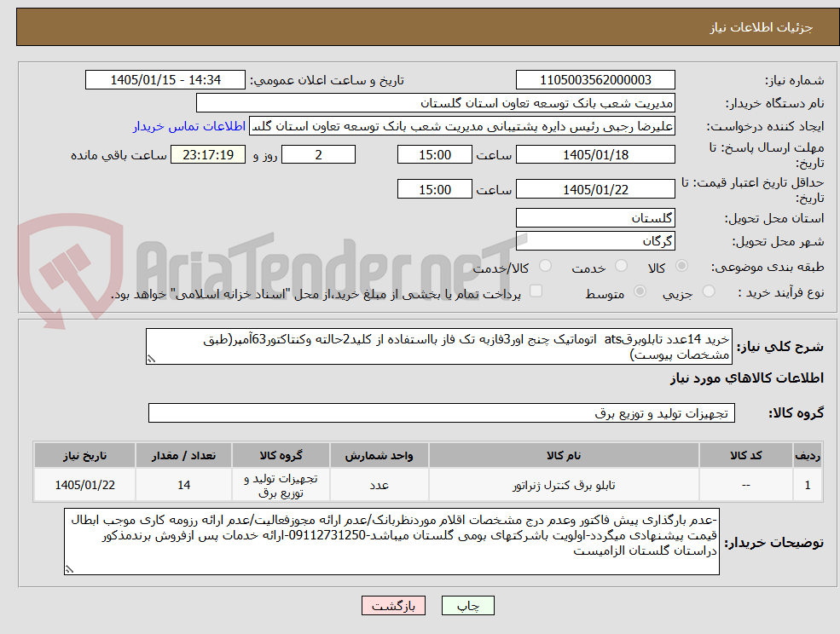Click the response deadline time field 15:00
840x634 pixels.
pyautogui.click(x=434, y=155)
